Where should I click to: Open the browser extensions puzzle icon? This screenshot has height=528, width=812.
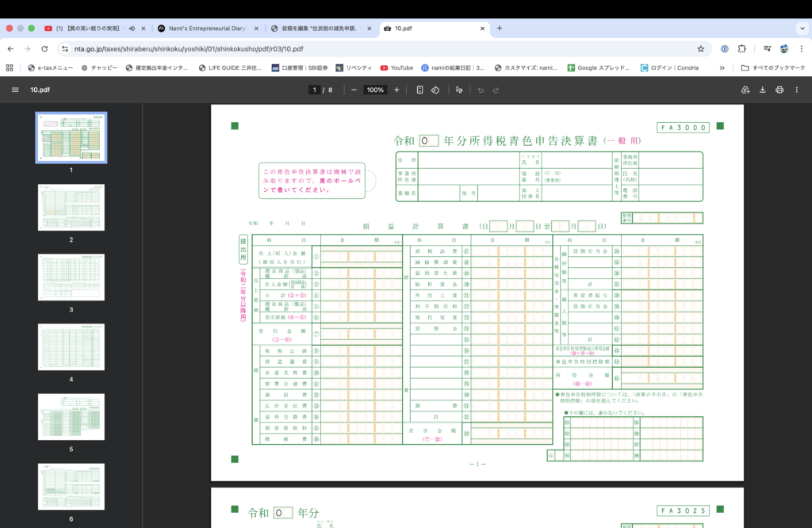point(742,48)
